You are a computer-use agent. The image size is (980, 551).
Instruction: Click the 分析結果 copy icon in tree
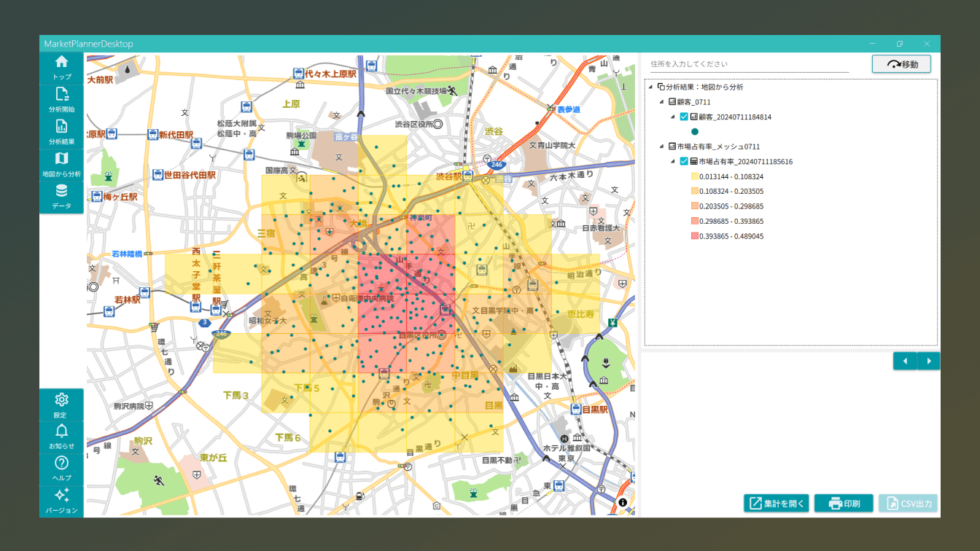pyautogui.click(x=661, y=87)
